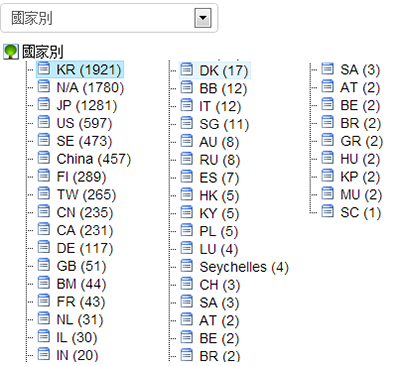The image size is (400, 366).
Task: Click the document icon beside KR (1921)
Action: click(x=44, y=68)
